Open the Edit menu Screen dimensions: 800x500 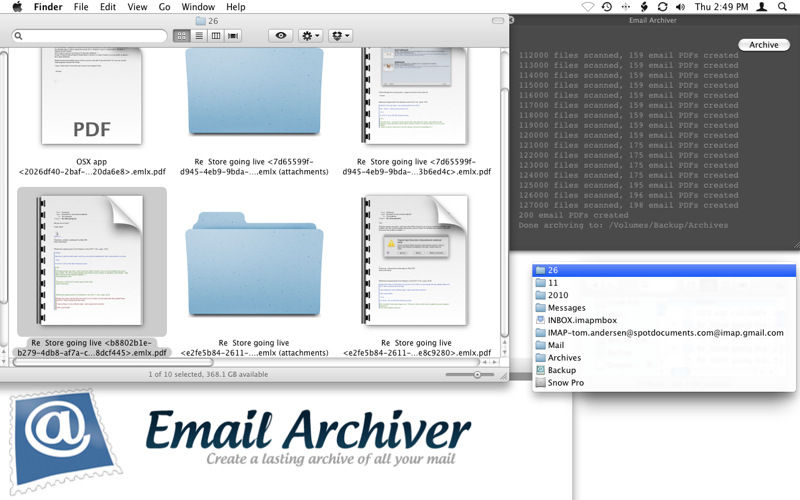coord(108,7)
